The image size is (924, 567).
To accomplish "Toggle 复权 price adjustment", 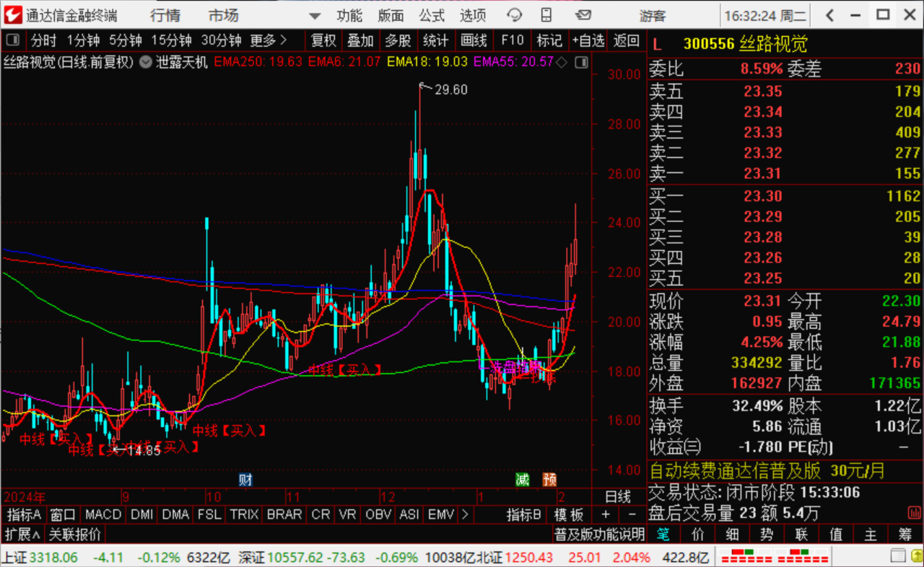I will coord(323,41).
